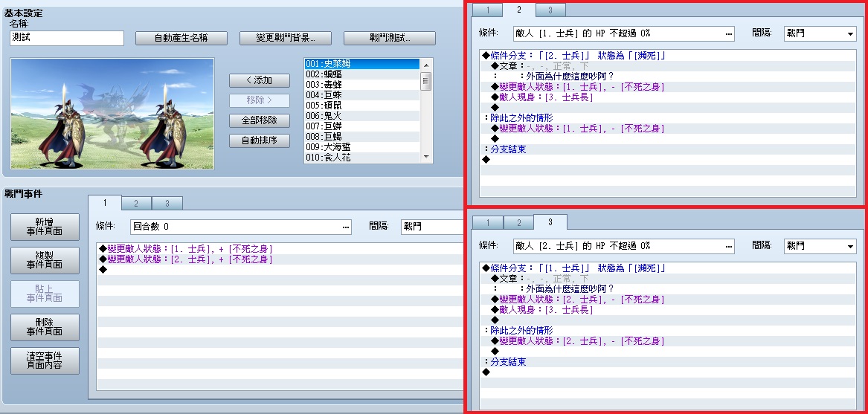This screenshot has width=868, height=414.
Task: Click 刪除事件頁面 button
Action: click(45, 327)
